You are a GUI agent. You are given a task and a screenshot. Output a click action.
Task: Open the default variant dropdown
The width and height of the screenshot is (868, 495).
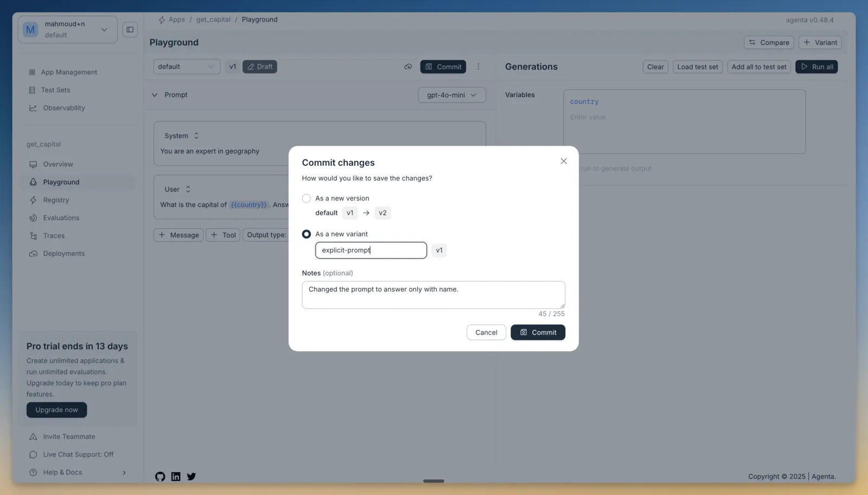[x=187, y=67]
